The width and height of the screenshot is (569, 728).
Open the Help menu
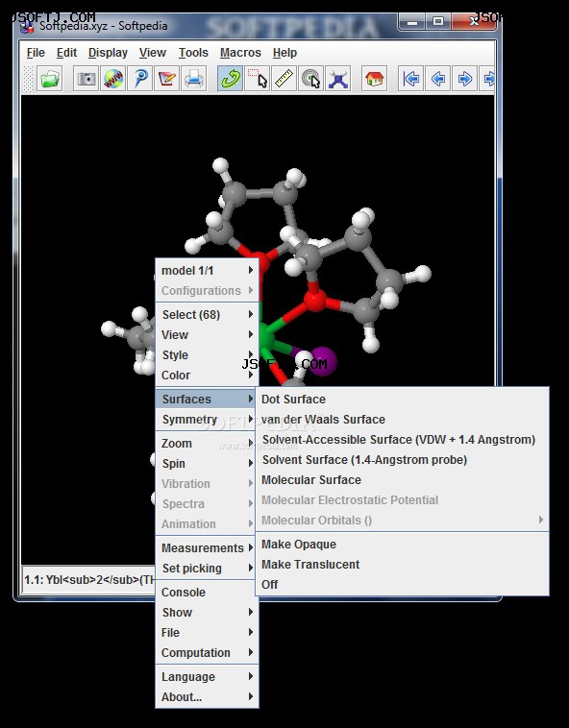pyautogui.click(x=284, y=53)
